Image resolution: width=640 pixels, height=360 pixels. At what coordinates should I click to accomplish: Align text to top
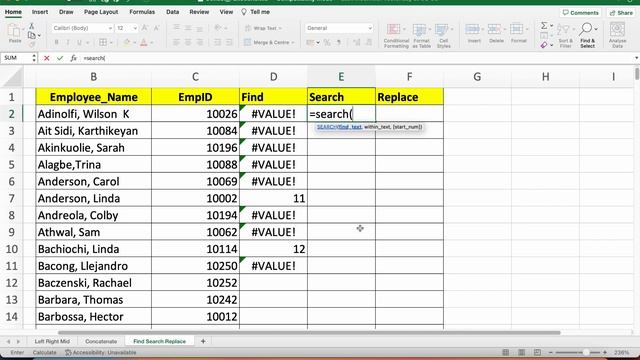click(x=176, y=28)
